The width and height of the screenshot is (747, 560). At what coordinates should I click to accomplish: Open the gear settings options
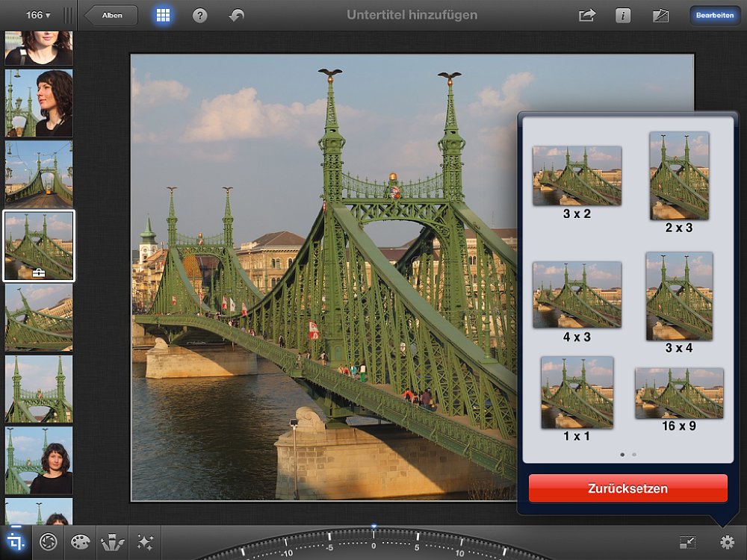point(727,542)
